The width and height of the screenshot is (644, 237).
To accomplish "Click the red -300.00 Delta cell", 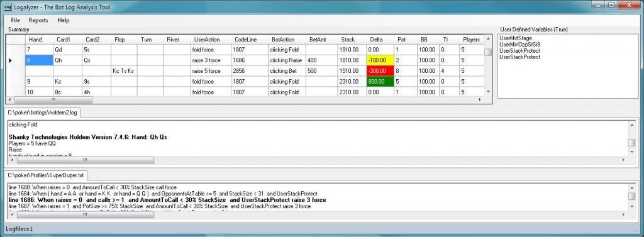I will click(x=380, y=71).
